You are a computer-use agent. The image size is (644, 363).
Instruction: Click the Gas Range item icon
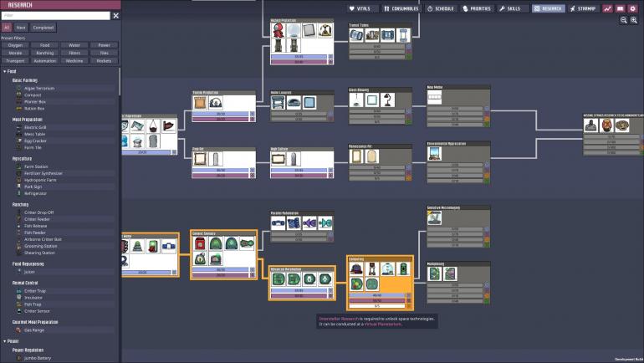[18, 330]
